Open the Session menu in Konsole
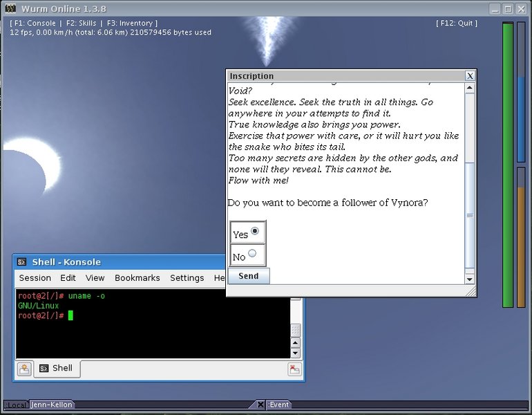532x415 pixels. click(35, 278)
